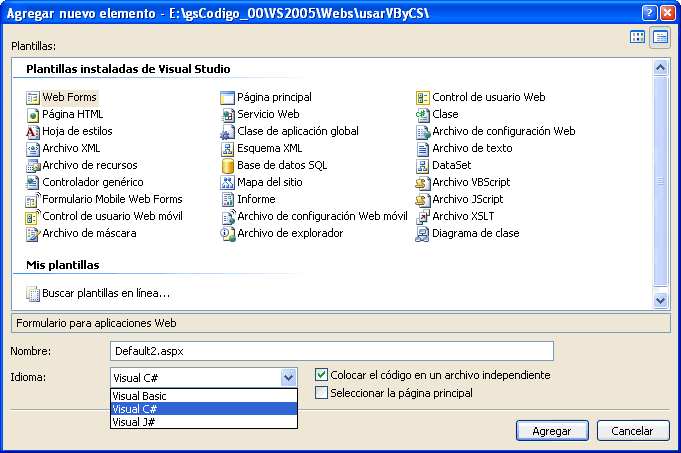The width and height of the screenshot is (681, 453).
Task: Select the Archivo JScript icon
Action: [x=423, y=199]
